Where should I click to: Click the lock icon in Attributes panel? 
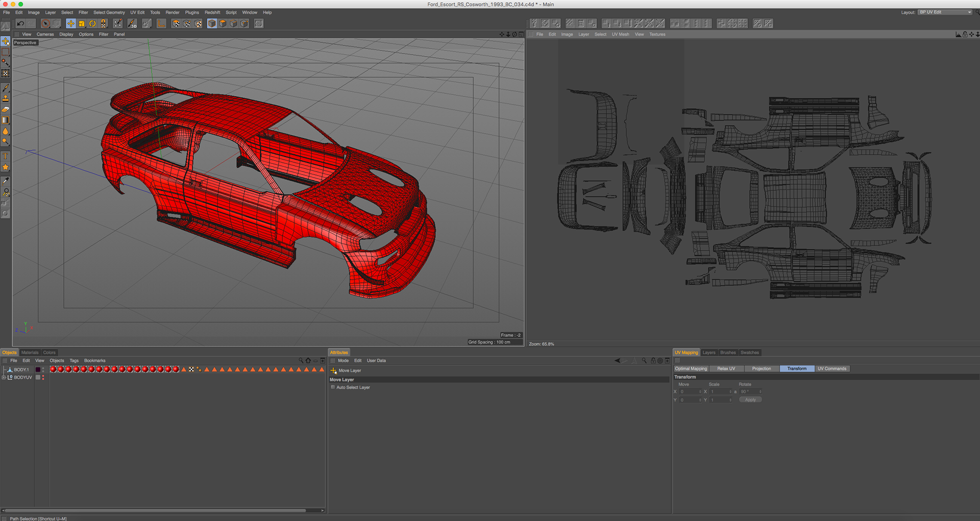(653, 361)
